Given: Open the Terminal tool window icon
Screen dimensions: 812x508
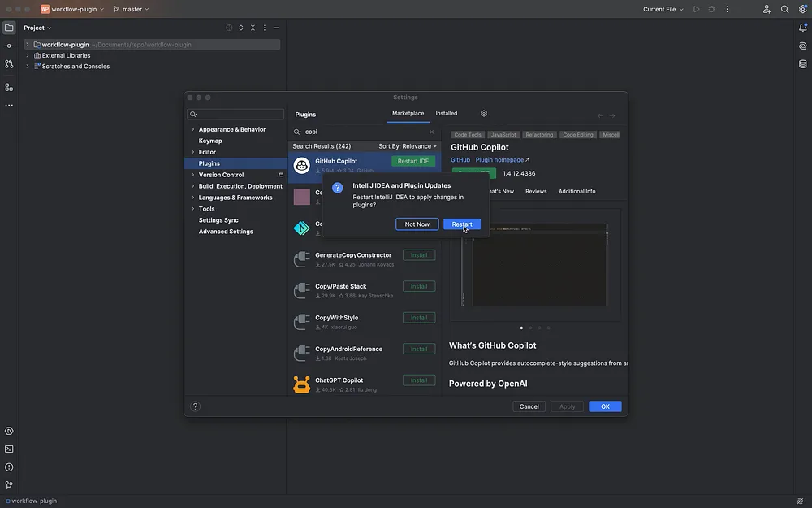Looking at the screenshot, I should [9, 449].
